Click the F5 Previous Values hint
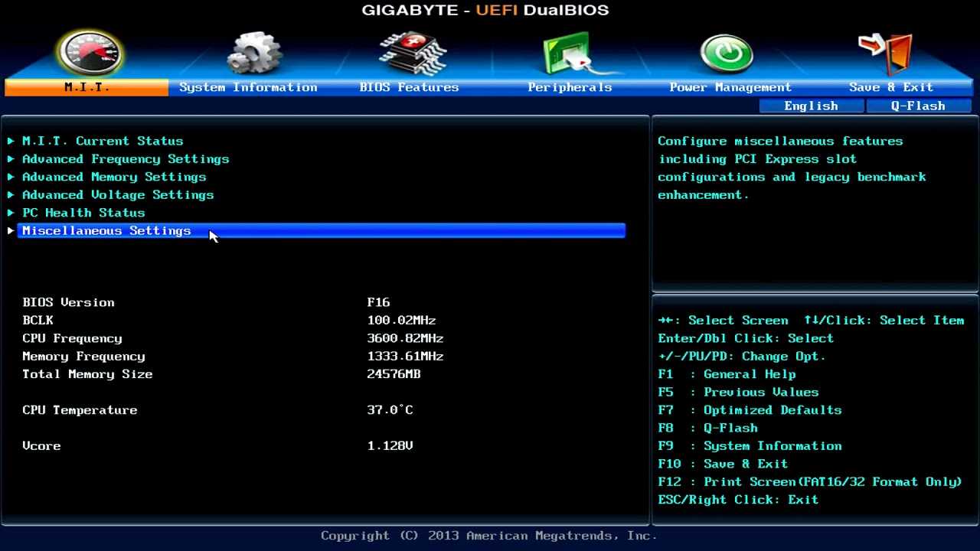The image size is (980, 551). pyautogui.click(x=738, y=393)
